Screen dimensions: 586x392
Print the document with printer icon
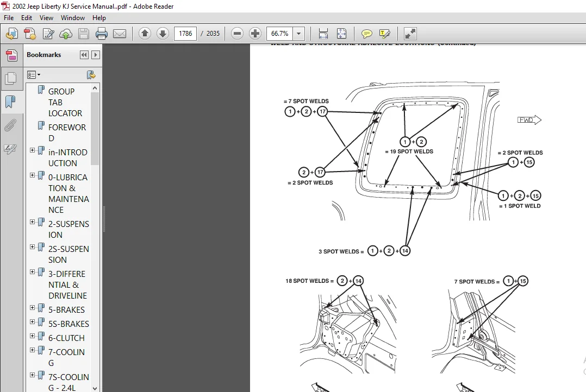point(101,34)
